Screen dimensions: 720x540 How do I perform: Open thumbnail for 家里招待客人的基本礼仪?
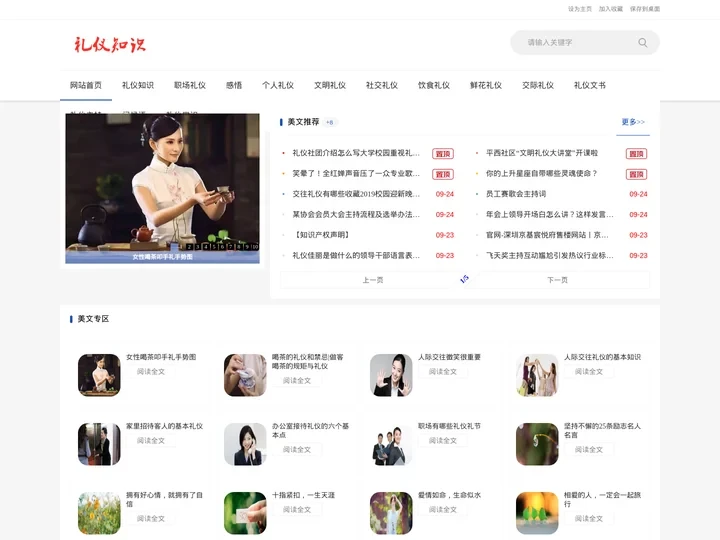click(99, 444)
